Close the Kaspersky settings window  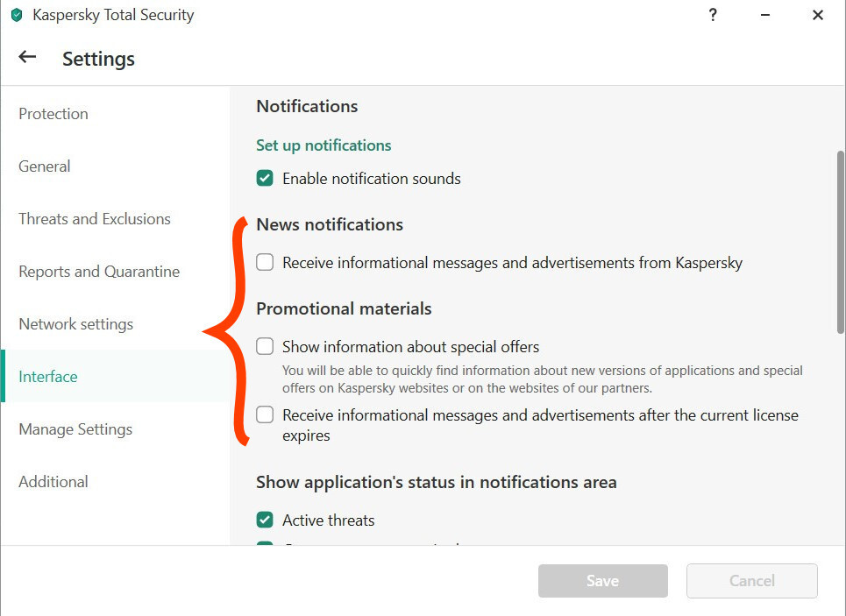pos(817,15)
